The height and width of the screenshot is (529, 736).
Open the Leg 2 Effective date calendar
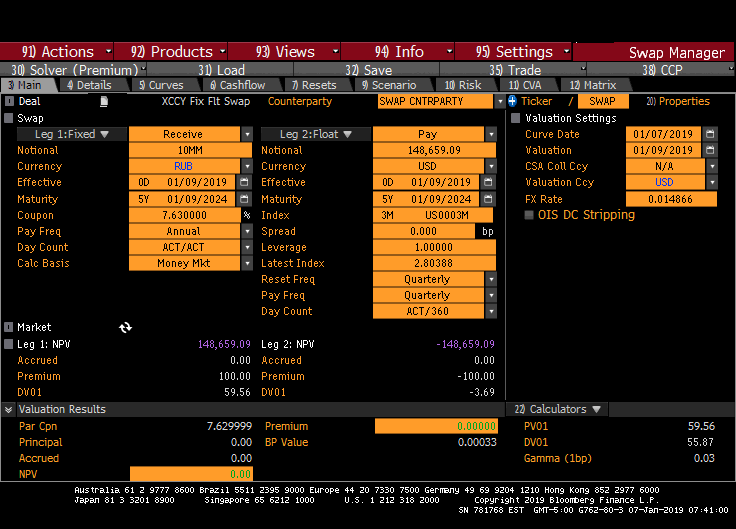pos(488,182)
